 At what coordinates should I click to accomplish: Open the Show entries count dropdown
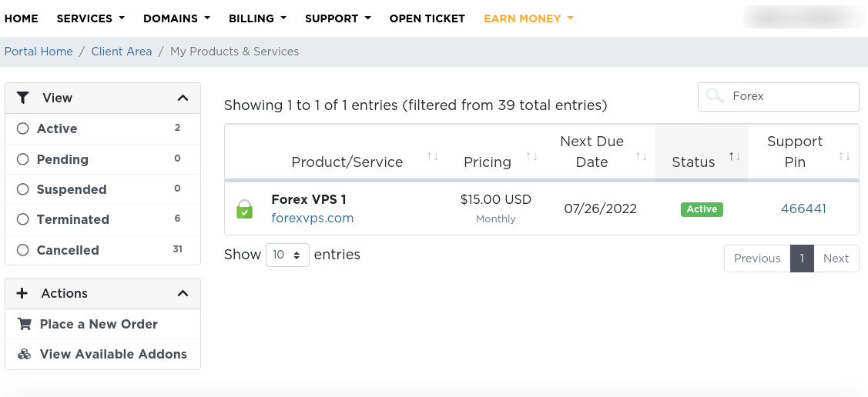tap(287, 255)
